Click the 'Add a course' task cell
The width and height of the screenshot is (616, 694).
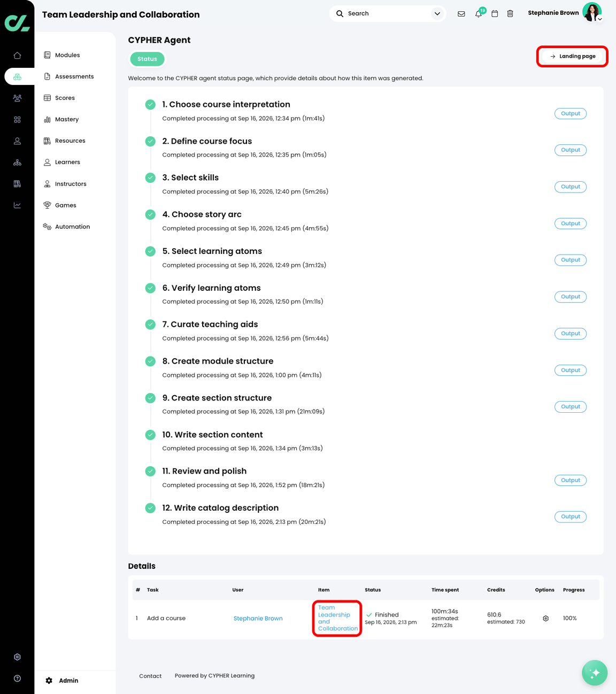166,619
